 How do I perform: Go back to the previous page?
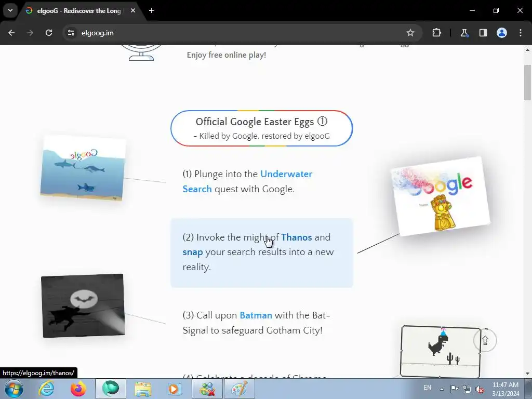pyautogui.click(x=11, y=33)
